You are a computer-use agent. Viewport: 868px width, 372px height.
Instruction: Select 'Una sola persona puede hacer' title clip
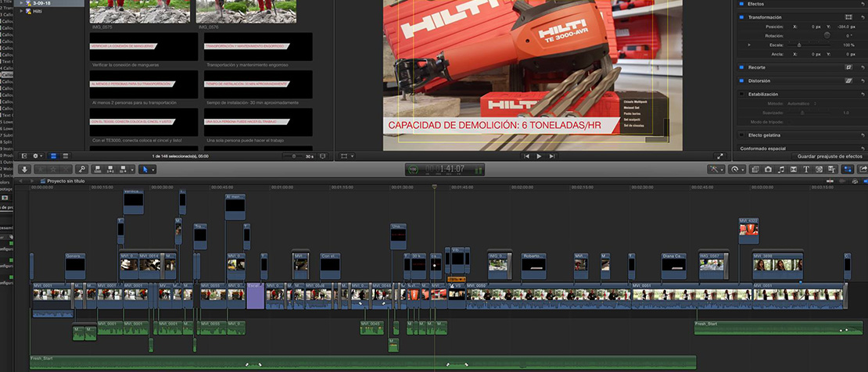click(x=258, y=122)
